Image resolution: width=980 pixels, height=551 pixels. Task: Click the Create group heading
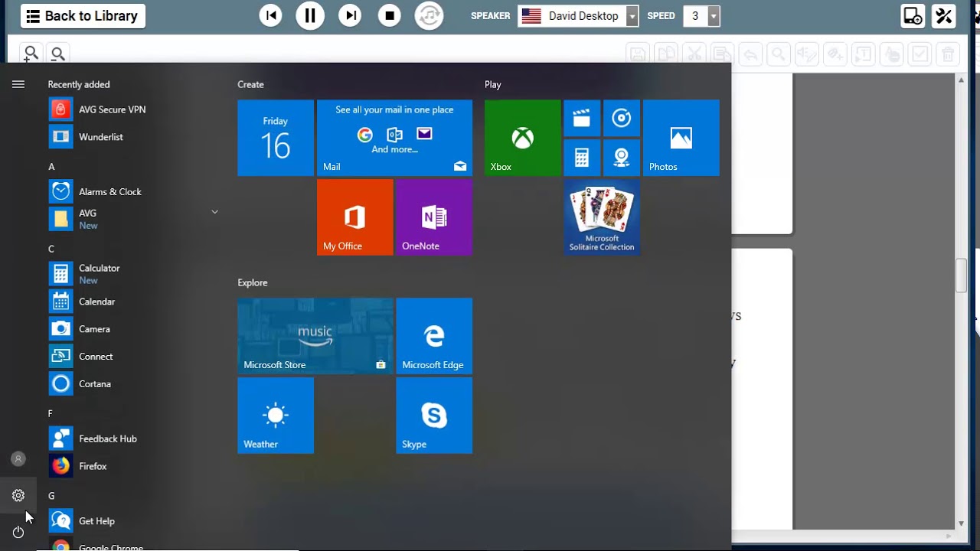(x=250, y=84)
